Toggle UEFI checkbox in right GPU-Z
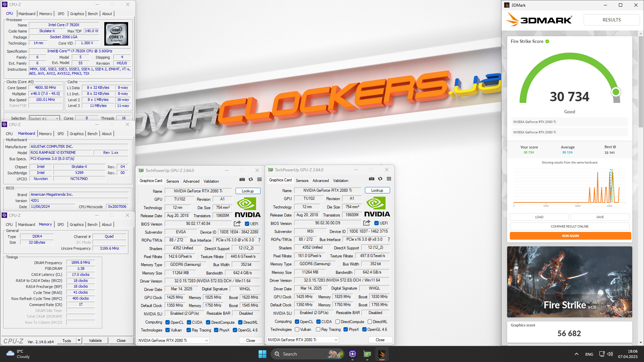 click(x=376, y=223)
